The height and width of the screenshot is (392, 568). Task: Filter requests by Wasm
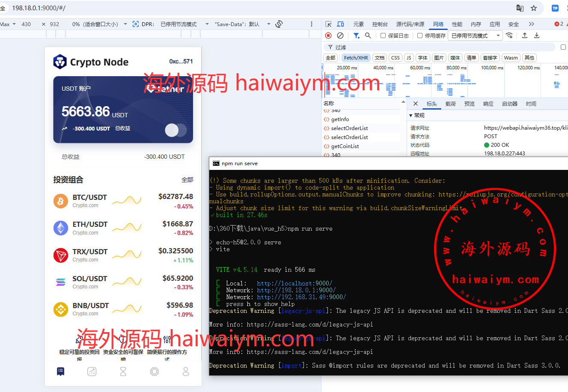point(511,58)
